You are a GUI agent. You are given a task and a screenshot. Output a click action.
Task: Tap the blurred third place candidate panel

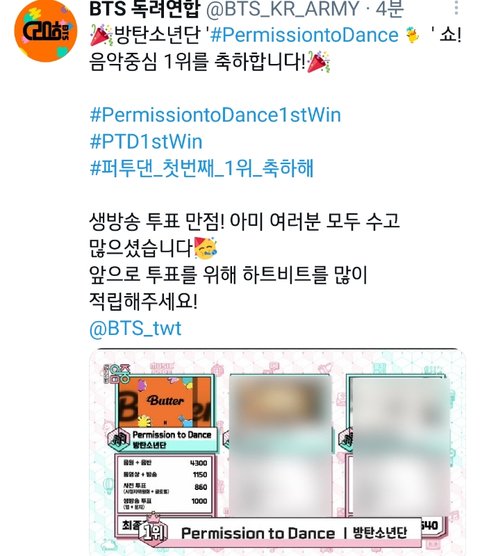click(400, 447)
